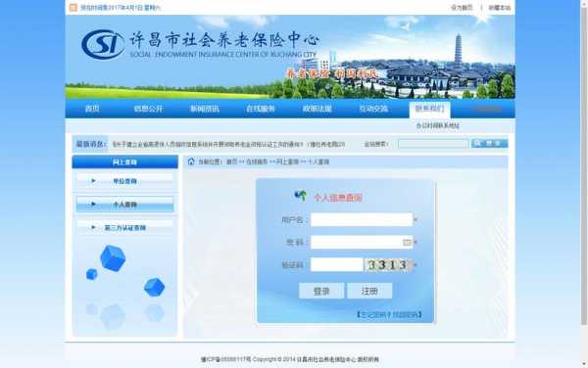Image resolution: width=588 pixels, height=368 pixels.
Task: Click the arrow icon beside 个人查询
Action: [x=93, y=204]
